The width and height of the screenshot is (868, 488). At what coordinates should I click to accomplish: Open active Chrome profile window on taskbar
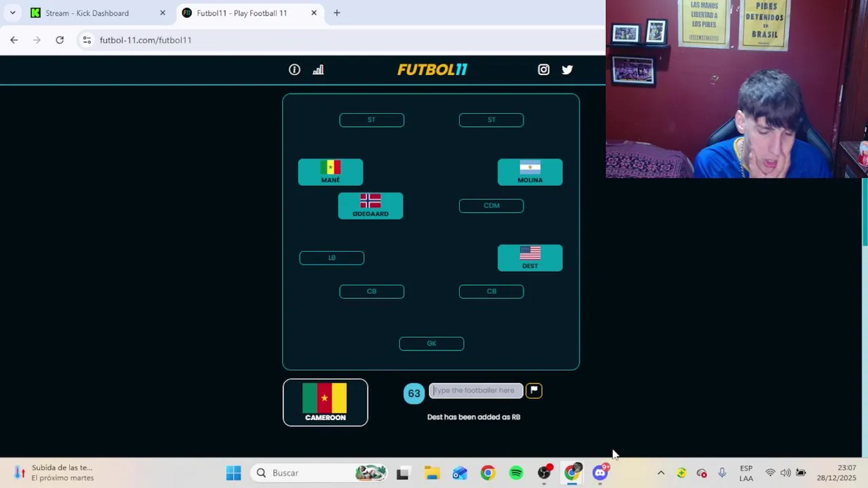pos(573,472)
